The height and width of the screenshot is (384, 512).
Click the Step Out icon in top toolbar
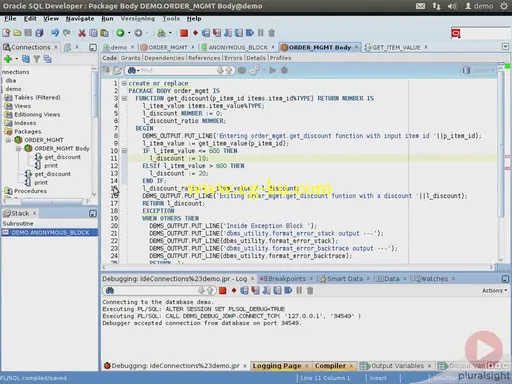(228, 33)
